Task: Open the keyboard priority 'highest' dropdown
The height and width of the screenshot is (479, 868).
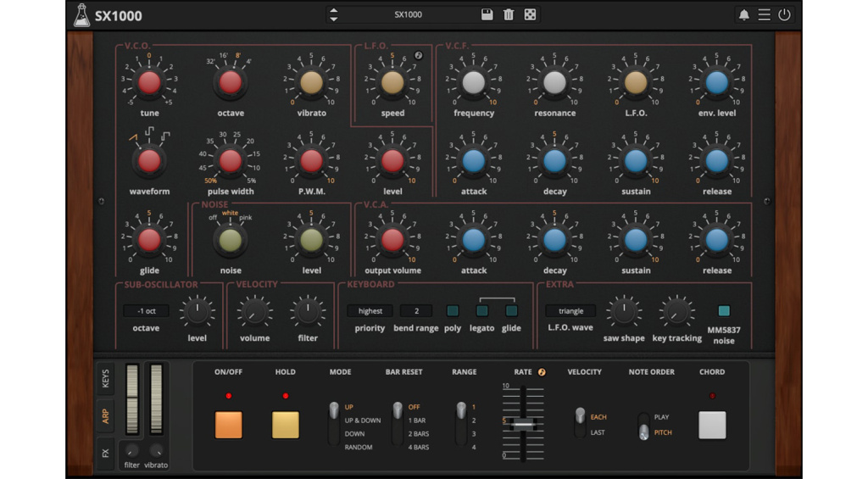Action: tap(370, 311)
